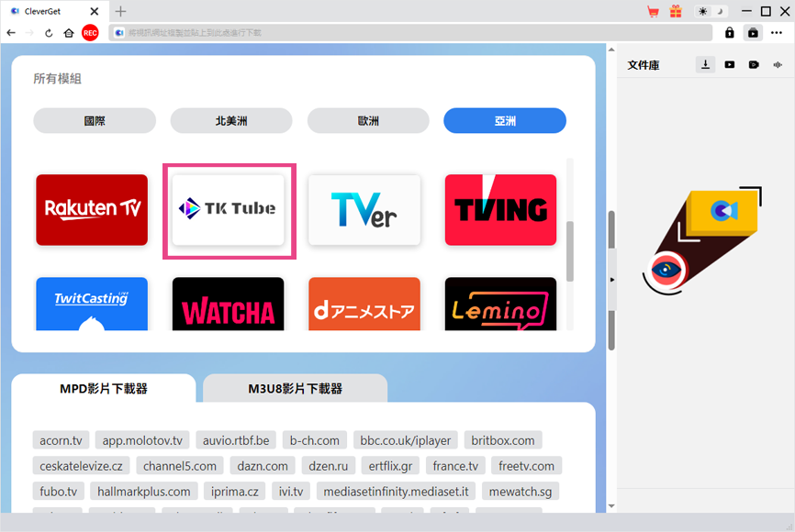Click the red REC recording button

point(89,32)
